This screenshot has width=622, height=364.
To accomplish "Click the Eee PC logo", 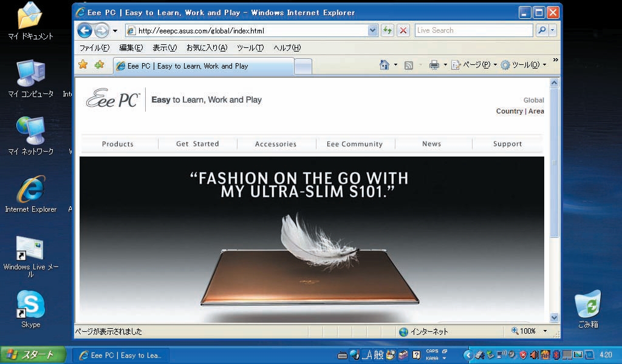I will [x=114, y=99].
